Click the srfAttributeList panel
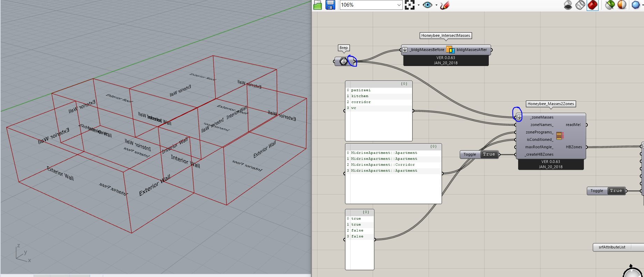This screenshot has height=277, width=644. (618, 247)
